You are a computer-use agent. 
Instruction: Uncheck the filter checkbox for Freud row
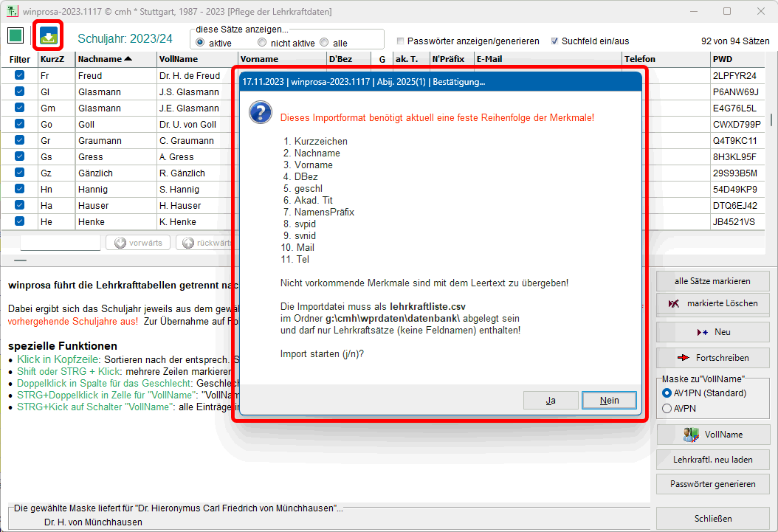(x=19, y=75)
